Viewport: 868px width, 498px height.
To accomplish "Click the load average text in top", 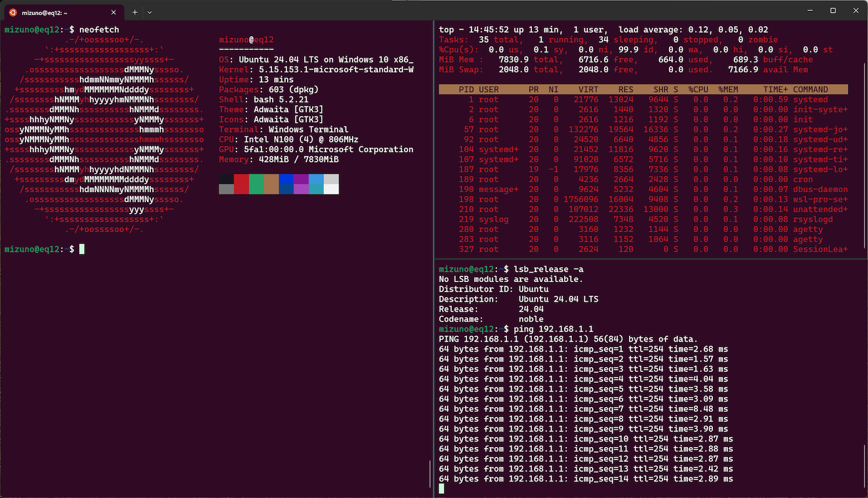I will coord(693,30).
